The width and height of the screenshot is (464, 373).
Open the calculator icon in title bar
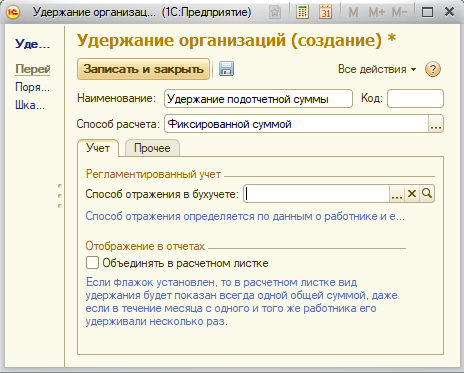tap(302, 12)
